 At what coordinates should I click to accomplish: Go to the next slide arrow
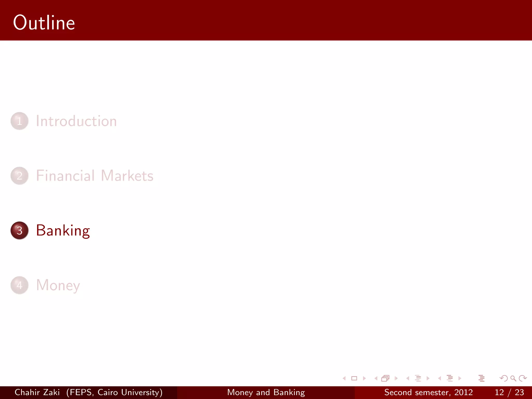coord(364,378)
